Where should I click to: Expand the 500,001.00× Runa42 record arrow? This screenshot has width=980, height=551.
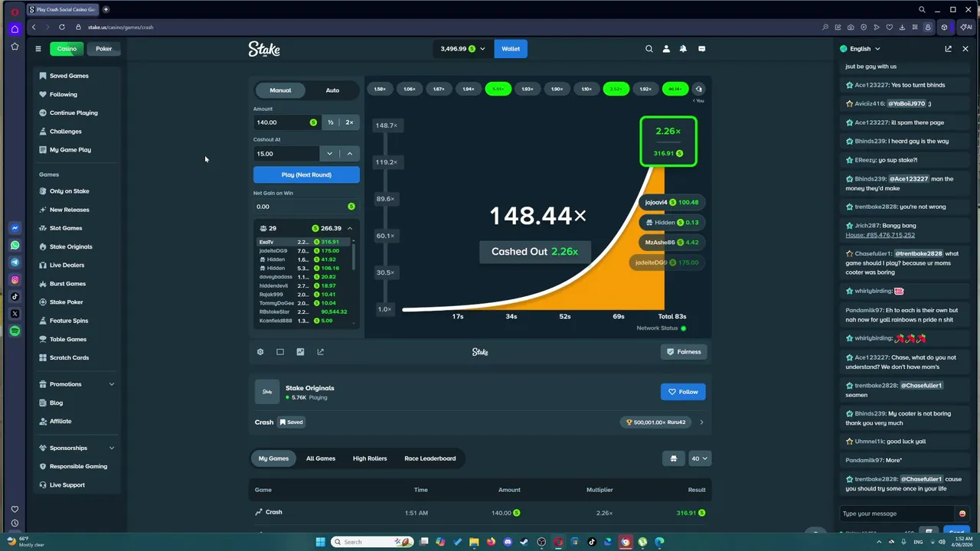(x=701, y=422)
